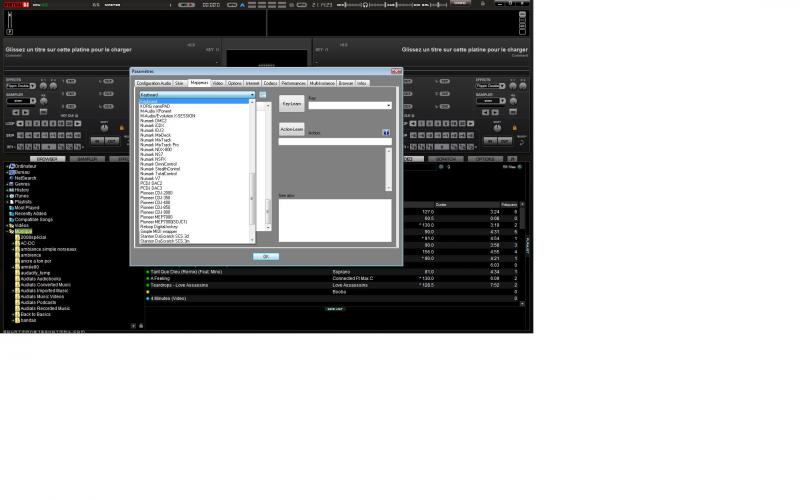Open the SAMPLER panel tab
The image size is (800, 500).
coord(87,159)
